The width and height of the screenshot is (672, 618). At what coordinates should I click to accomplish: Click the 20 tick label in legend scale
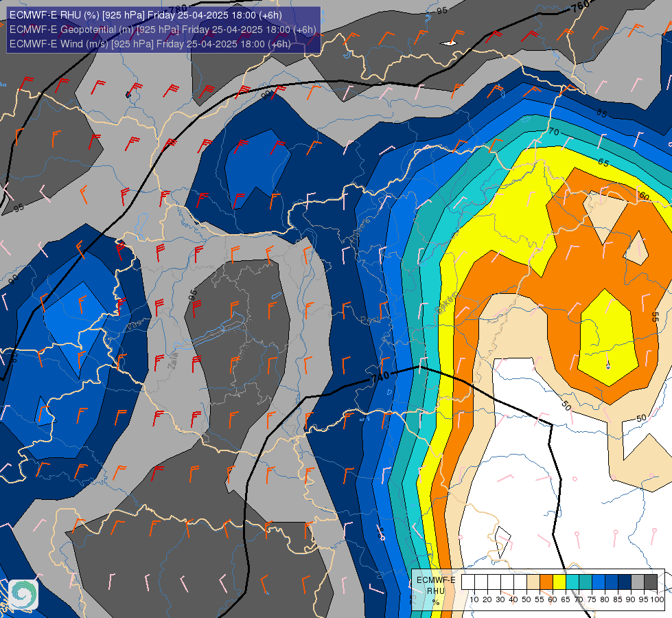click(x=487, y=599)
